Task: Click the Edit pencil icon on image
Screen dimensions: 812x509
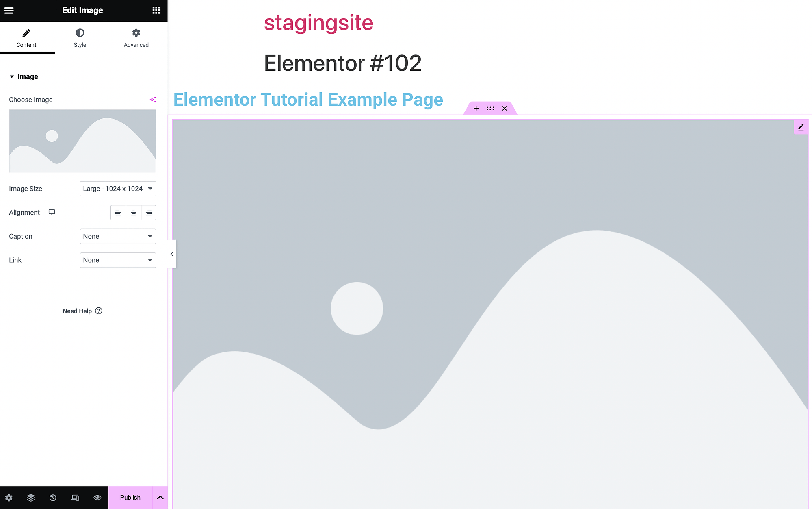Action: [801, 127]
